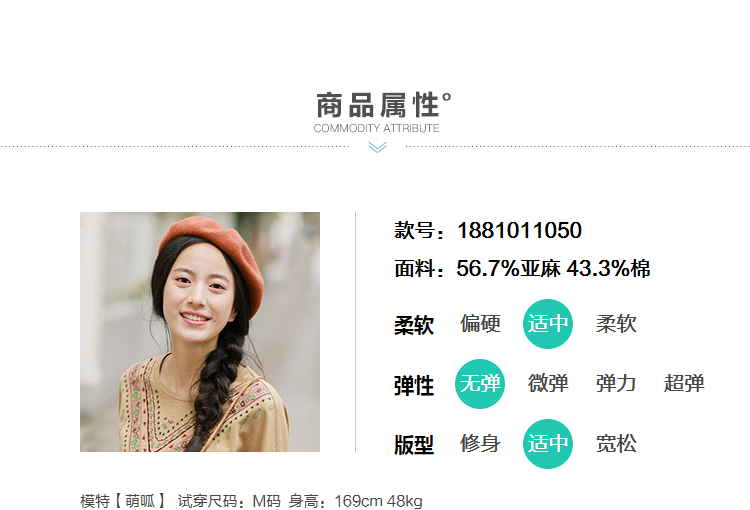Click the fabric text 56.7%亚麻 43.3%棉
The height and width of the screenshot is (510, 750).
point(553,268)
